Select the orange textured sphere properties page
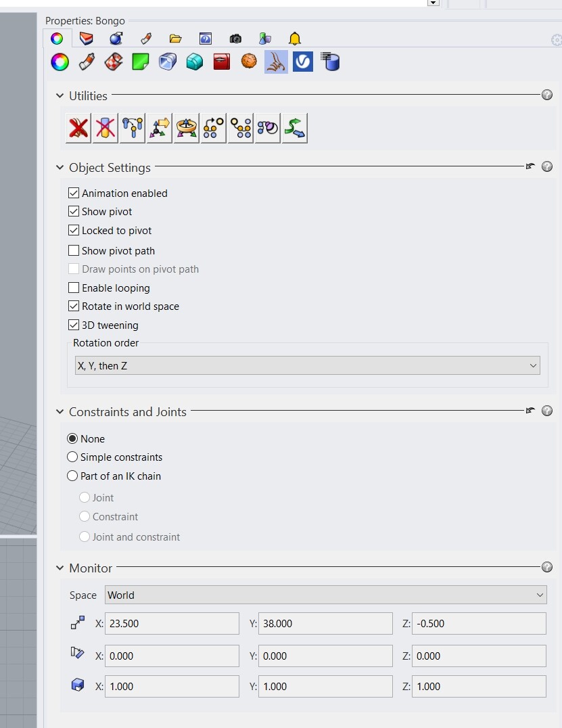 point(249,61)
